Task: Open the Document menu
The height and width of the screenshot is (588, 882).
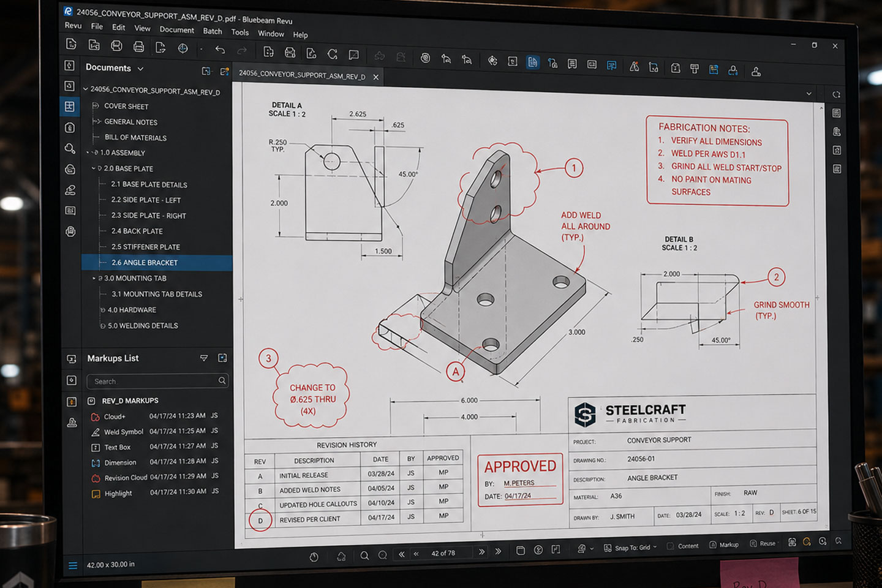Action: pos(176,29)
